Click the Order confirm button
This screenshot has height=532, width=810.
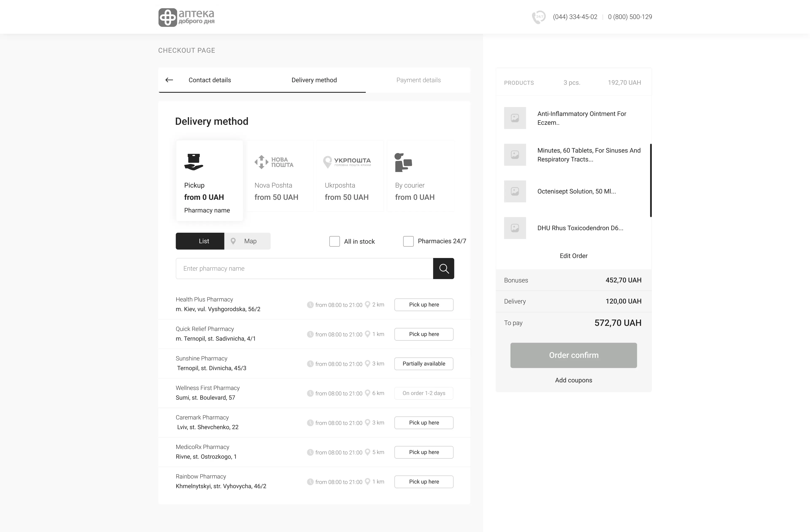[574, 355]
